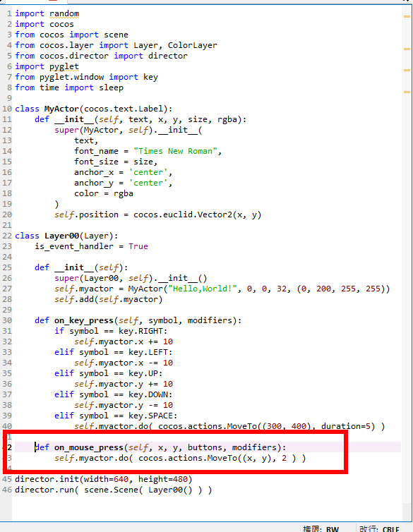Click the warning marker beside sleep import line
Image resolution: width=413 pixels, height=532 pixels.
[x=407, y=92]
